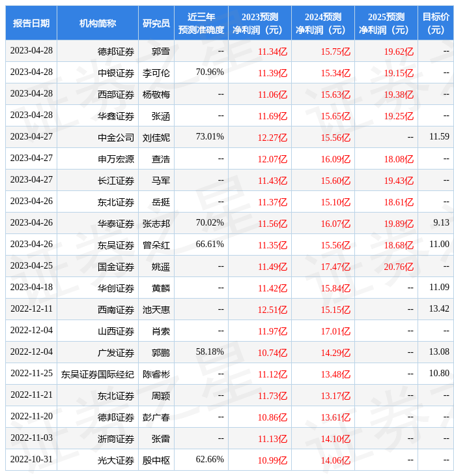Select the 西南证券 cell
This screenshot has width=454, height=476.
pyautogui.click(x=116, y=310)
